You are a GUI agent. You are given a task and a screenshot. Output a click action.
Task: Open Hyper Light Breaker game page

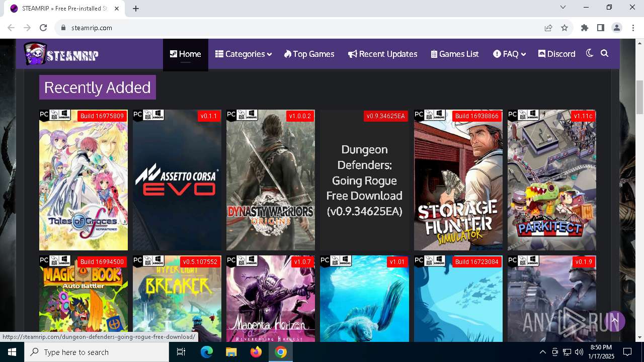177,299
